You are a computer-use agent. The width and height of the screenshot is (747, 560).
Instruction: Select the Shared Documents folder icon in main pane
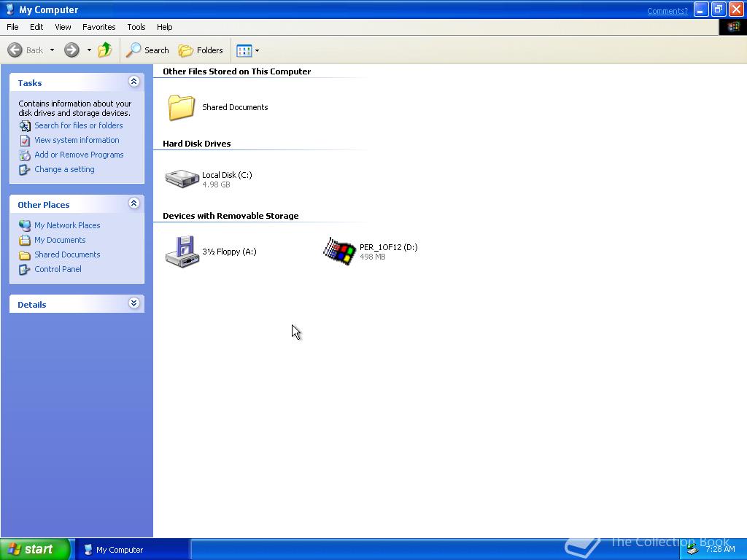point(182,107)
